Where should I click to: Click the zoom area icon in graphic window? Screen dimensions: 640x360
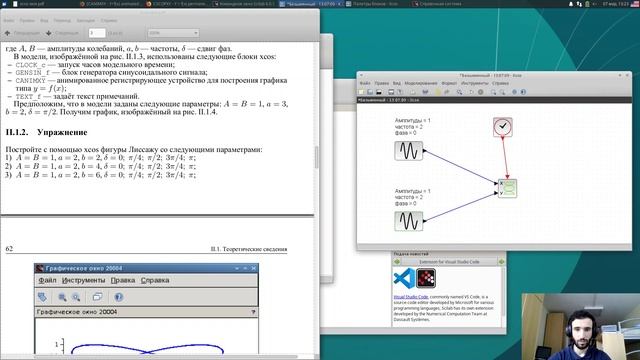pyautogui.click(x=62, y=297)
